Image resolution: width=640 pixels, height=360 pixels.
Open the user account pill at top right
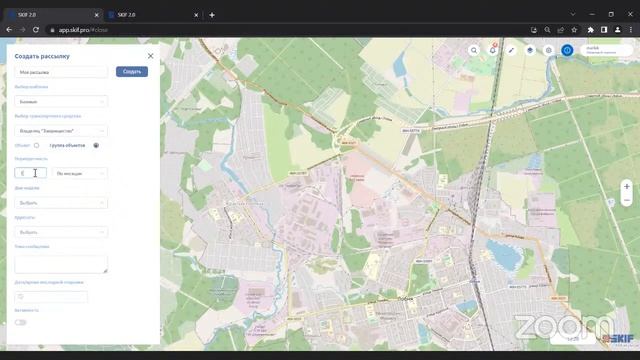point(607,50)
